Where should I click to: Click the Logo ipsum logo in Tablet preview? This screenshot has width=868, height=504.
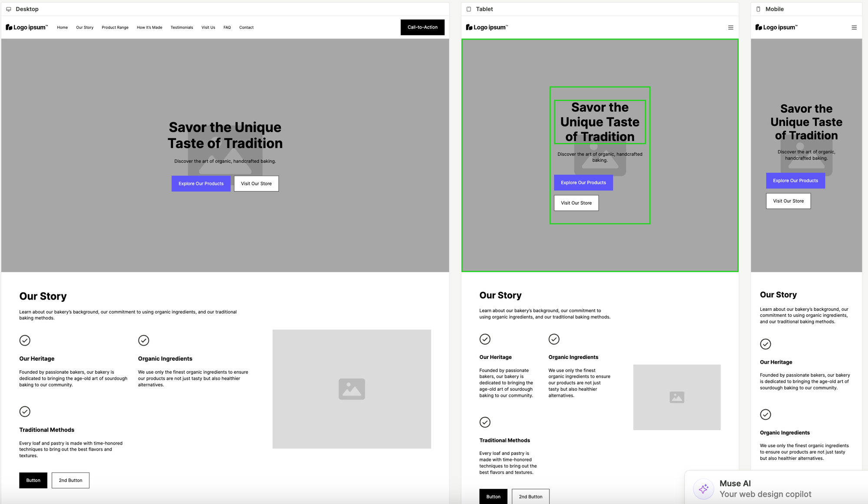coord(487,27)
